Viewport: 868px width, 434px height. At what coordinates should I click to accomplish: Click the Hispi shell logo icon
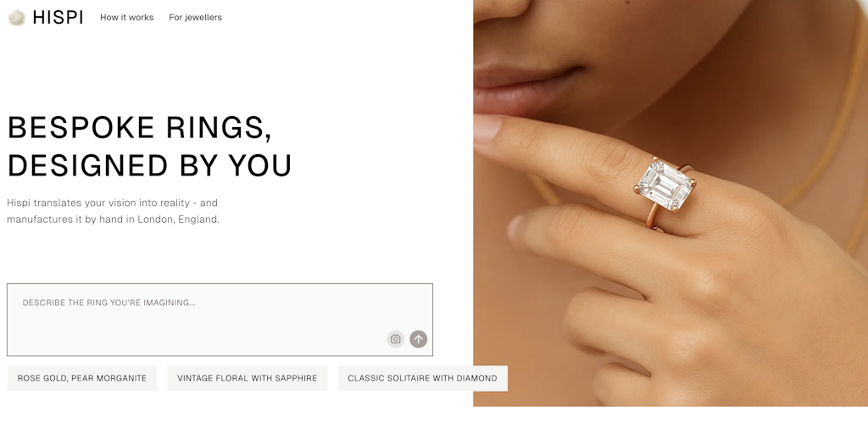click(17, 18)
